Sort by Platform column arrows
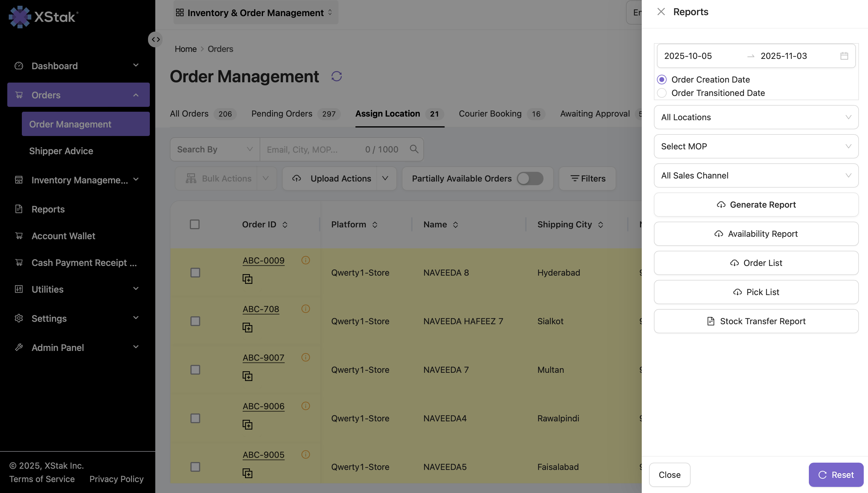Screen dimensions: 868x493 [x=375, y=225]
